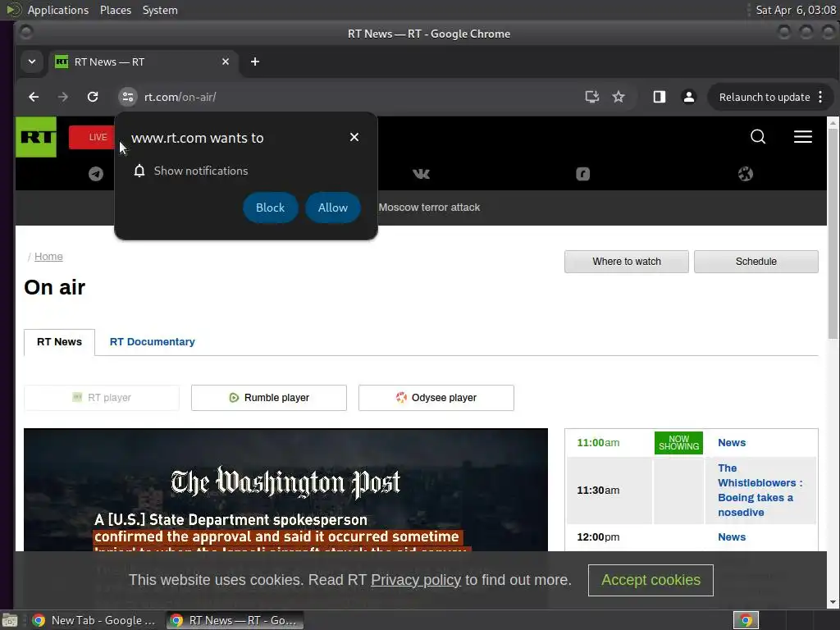This screenshot has height=630, width=840.
Task: Open the 12:00pm News schedule link
Action: click(x=732, y=536)
